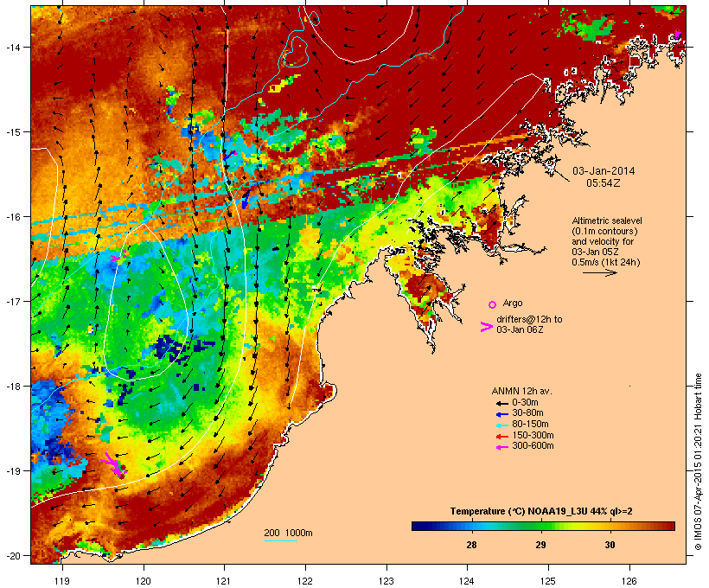Click longitude axis label 125

[548, 581]
